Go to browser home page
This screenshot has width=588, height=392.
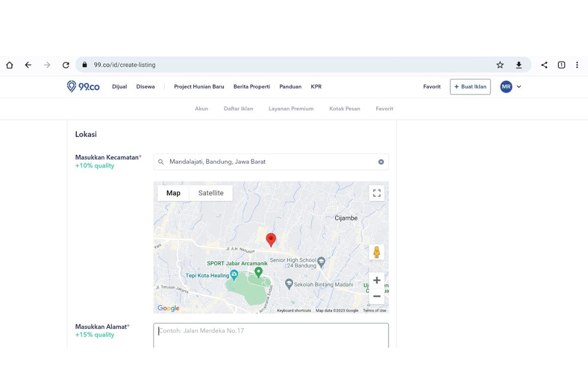[x=9, y=65]
